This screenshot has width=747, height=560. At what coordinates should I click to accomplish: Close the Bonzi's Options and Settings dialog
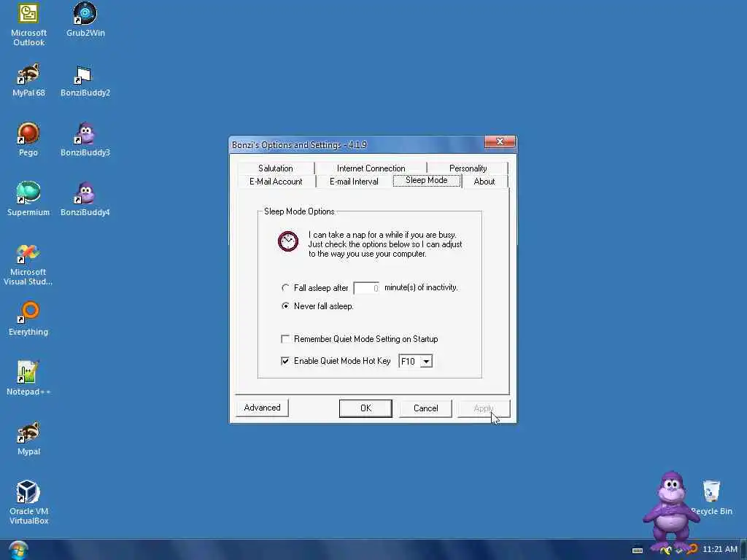point(500,141)
